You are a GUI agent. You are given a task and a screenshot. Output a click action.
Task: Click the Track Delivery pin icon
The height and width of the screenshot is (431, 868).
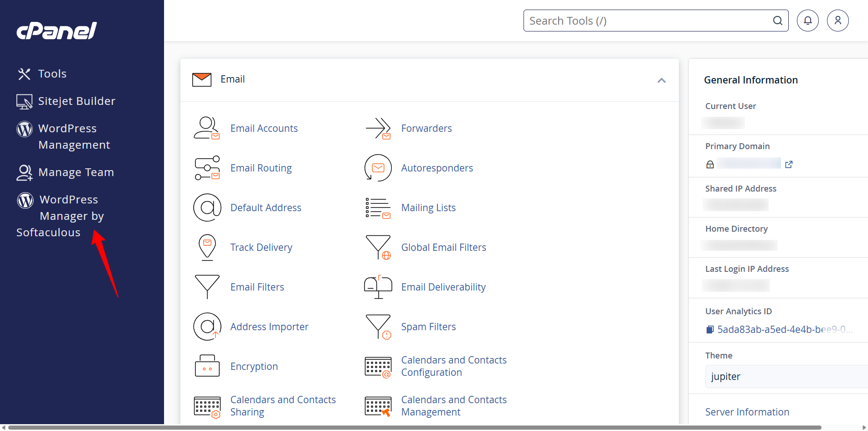[x=207, y=247]
